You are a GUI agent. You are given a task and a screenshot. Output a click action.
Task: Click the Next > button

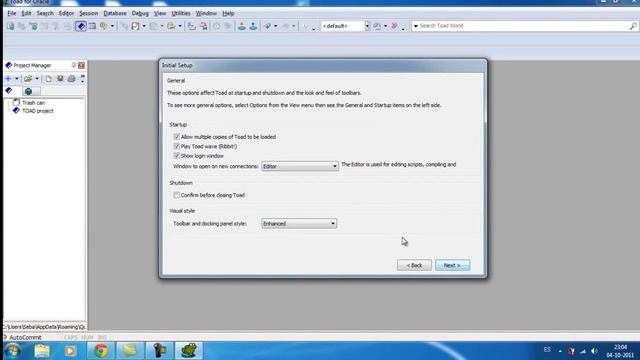452,265
